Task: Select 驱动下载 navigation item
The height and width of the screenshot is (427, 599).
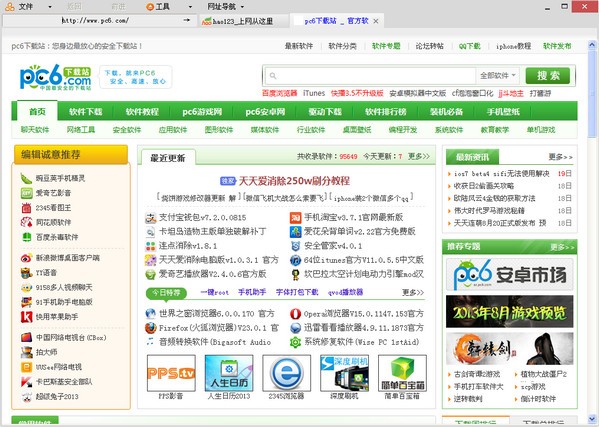Action: click(x=325, y=112)
